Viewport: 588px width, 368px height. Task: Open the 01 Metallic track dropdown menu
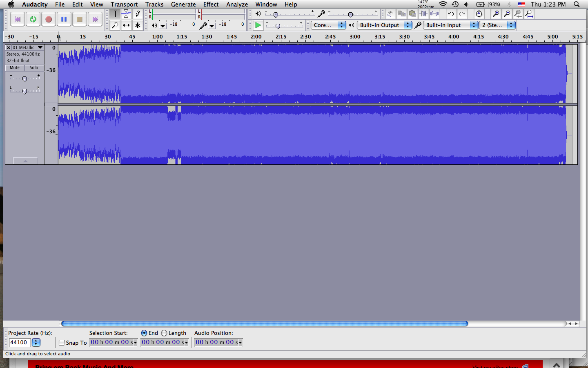[x=40, y=47]
